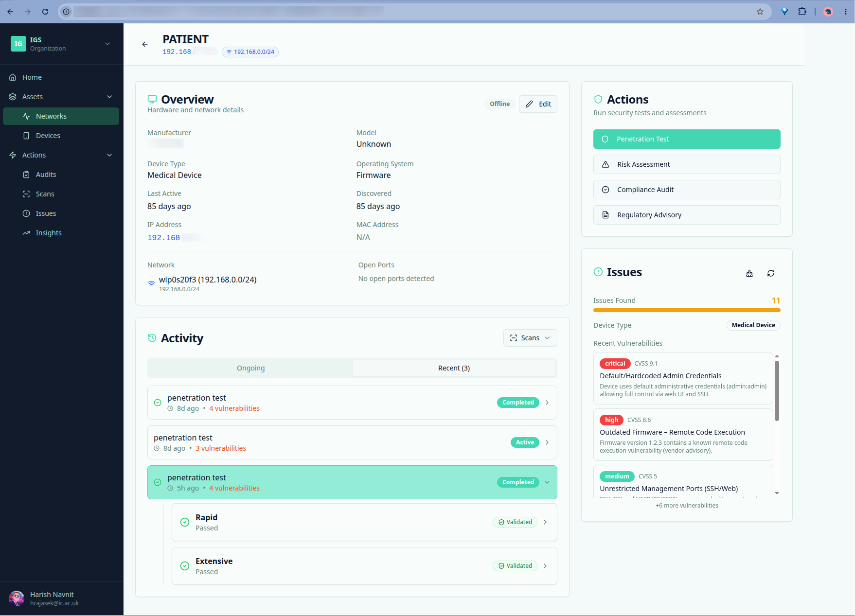Click the Rapid test check-circle icon
The width and height of the screenshot is (855, 616).
185,522
